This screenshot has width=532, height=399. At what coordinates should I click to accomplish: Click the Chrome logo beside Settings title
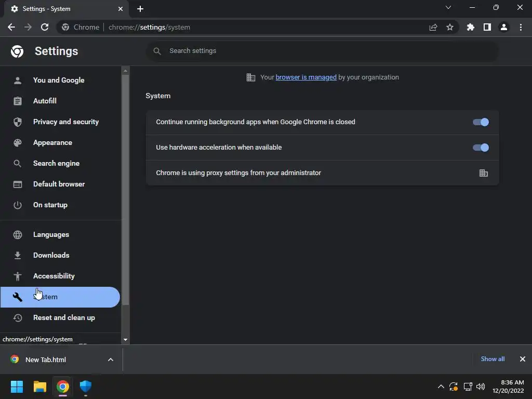tap(17, 51)
